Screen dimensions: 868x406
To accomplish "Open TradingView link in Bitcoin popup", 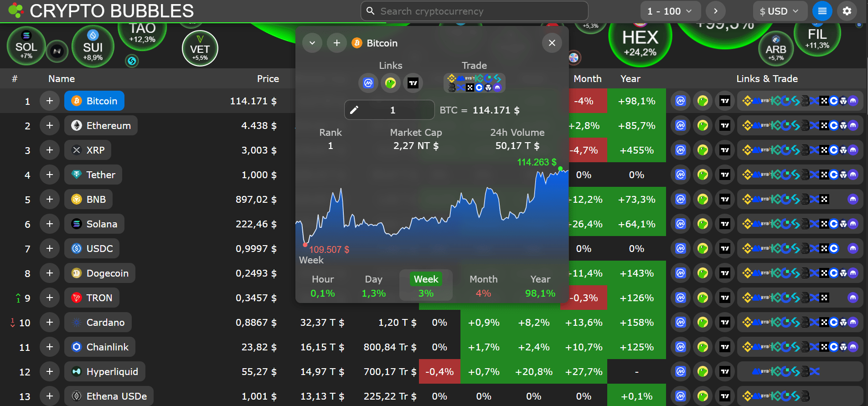I will click(x=413, y=83).
